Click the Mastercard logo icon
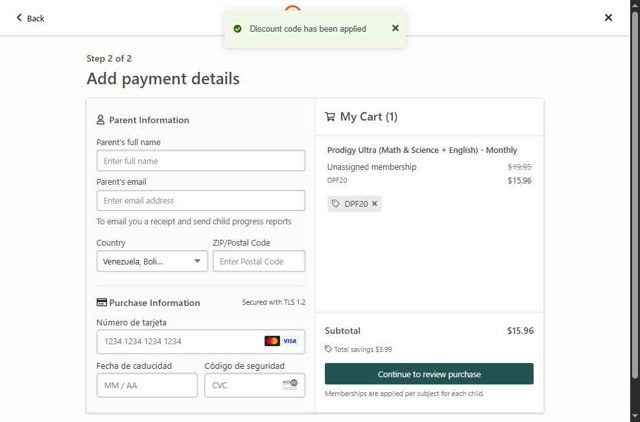Viewport: 640px width, 422px height. 272,341
